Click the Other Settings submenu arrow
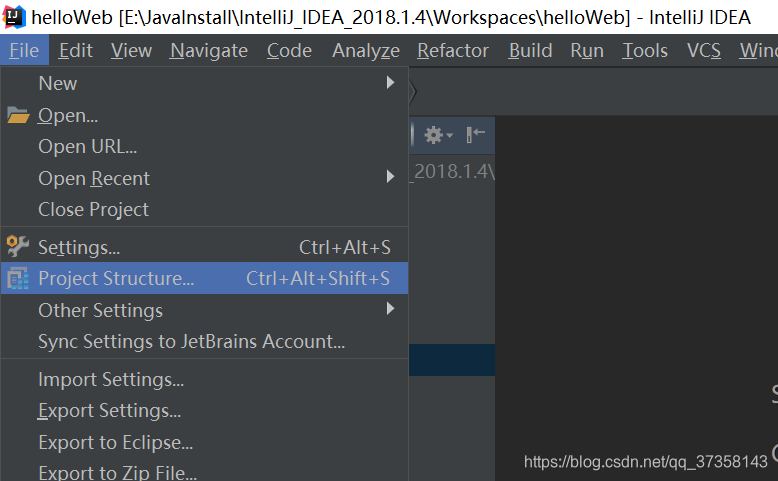 390,309
